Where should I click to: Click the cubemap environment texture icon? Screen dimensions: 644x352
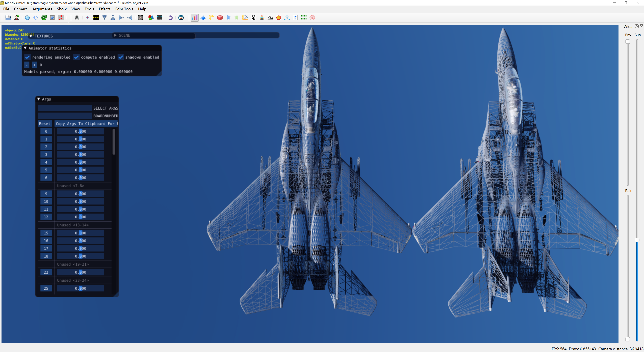(141, 18)
